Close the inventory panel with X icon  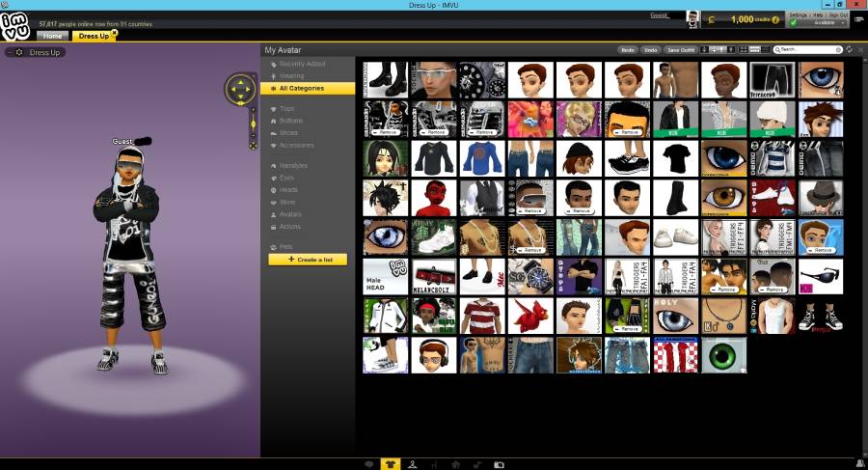(860, 49)
